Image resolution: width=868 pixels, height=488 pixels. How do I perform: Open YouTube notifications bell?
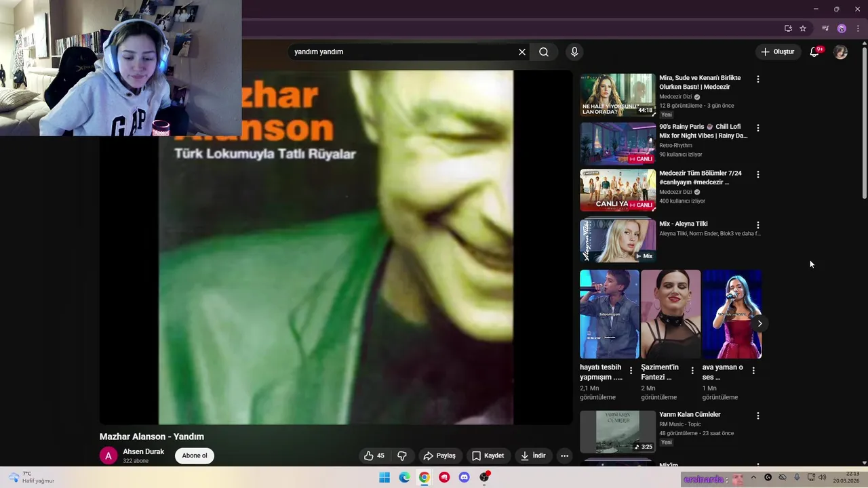(815, 52)
